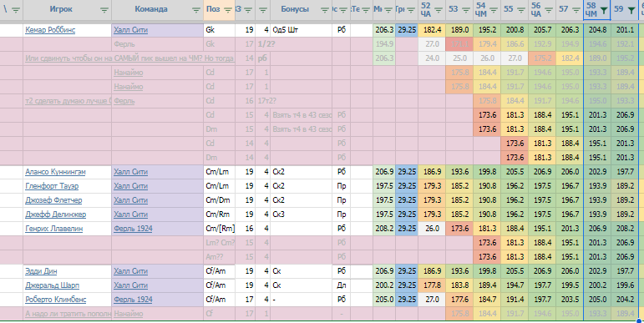
Task: Open the Эдди Дин player link
Action: [41, 271]
